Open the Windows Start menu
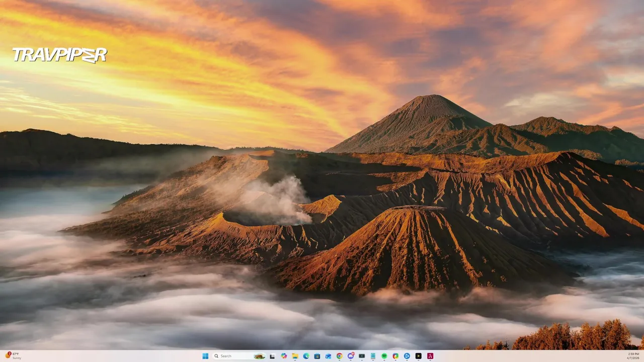Image resolution: width=644 pixels, height=362 pixels. click(x=205, y=356)
